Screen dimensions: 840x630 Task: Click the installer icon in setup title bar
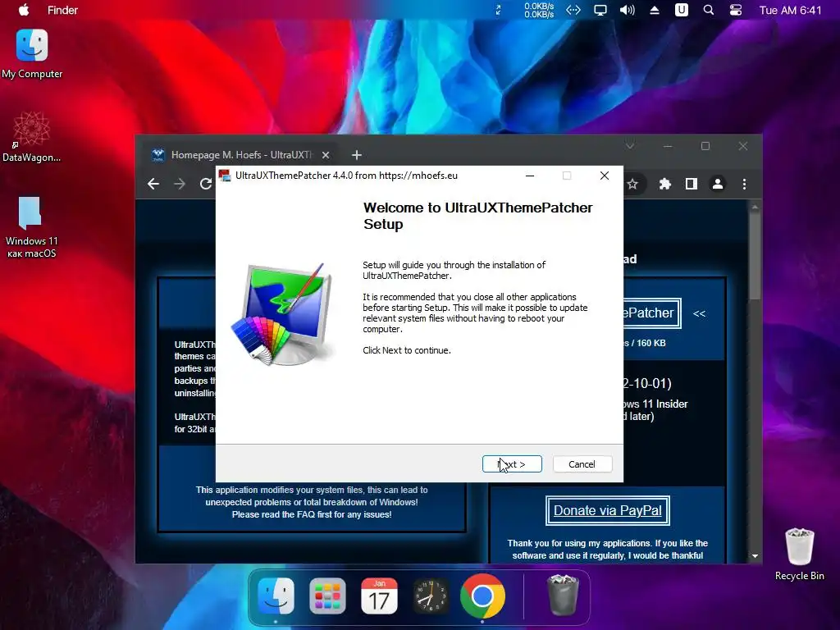[x=225, y=176]
